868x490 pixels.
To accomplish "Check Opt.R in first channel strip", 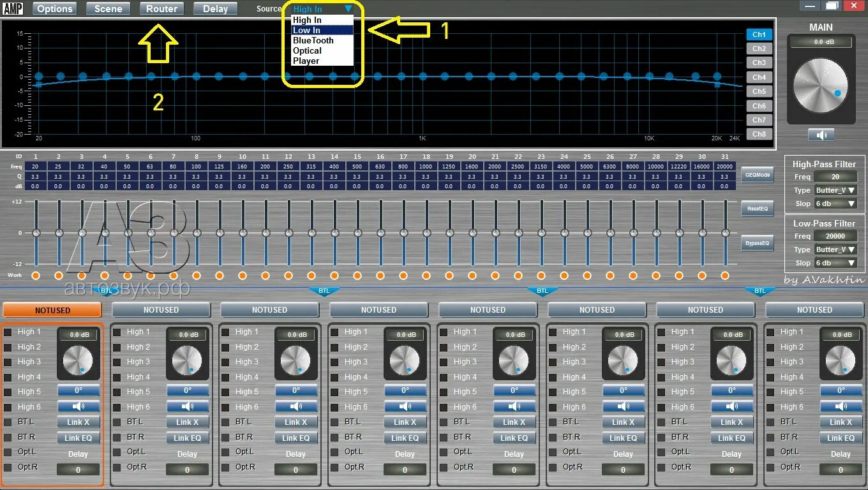I will 8,467.
